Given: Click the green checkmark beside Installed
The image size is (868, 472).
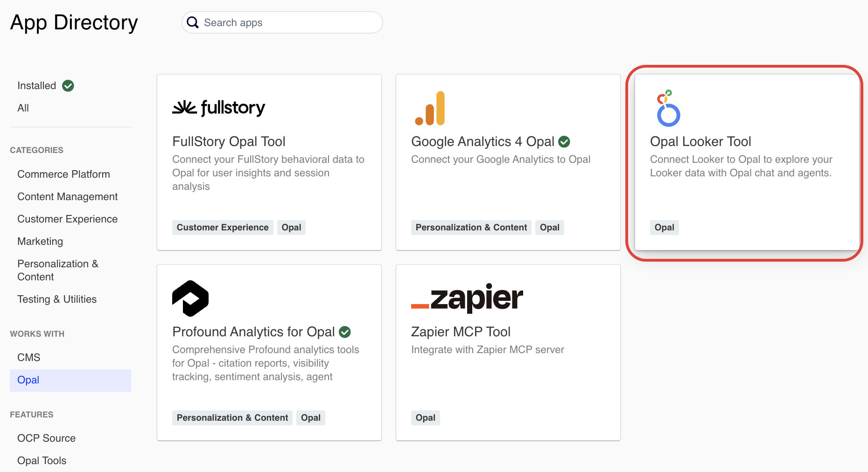Looking at the screenshot, I should 68,86.
